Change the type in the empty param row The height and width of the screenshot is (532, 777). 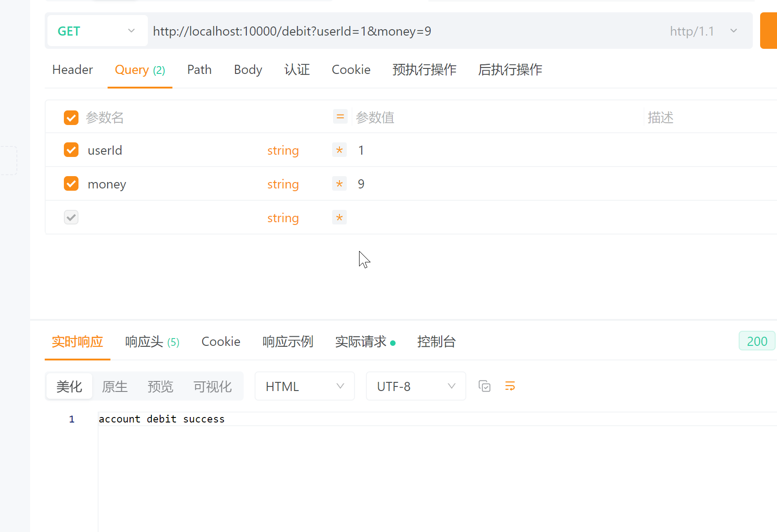coord(283,218)
